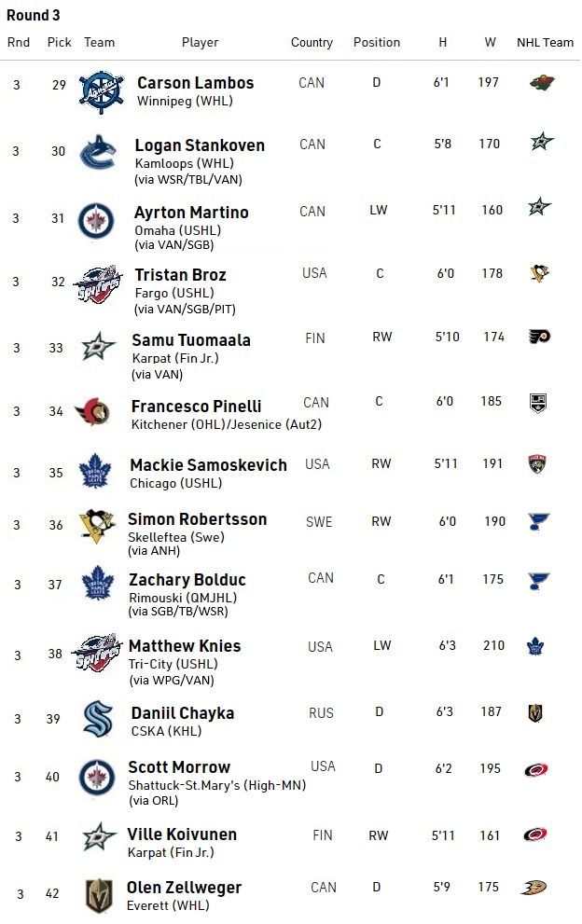Click the Pittsburgh Penguins logo in Tristan Broz's NHL Team cell
This screenshot has height=924, width=582.
pyautogui.click(x=539, y=273)
